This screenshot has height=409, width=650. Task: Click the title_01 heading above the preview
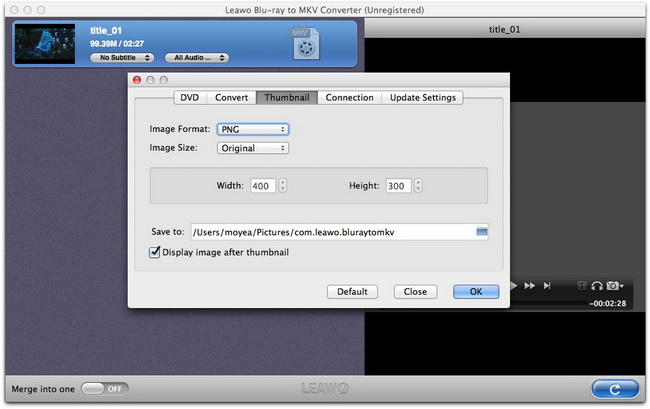(x=504, y=29)
